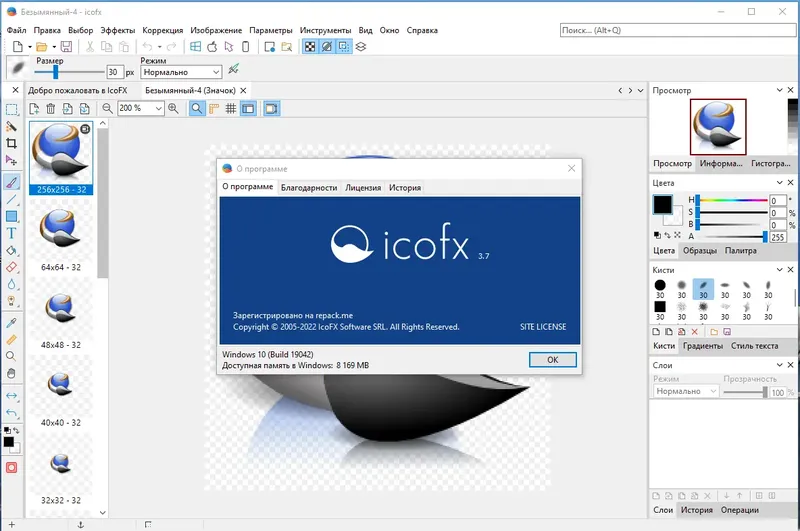The image size is (800, 531).
Task: Toggle the pixel grid display button
Action: [231, 109]
